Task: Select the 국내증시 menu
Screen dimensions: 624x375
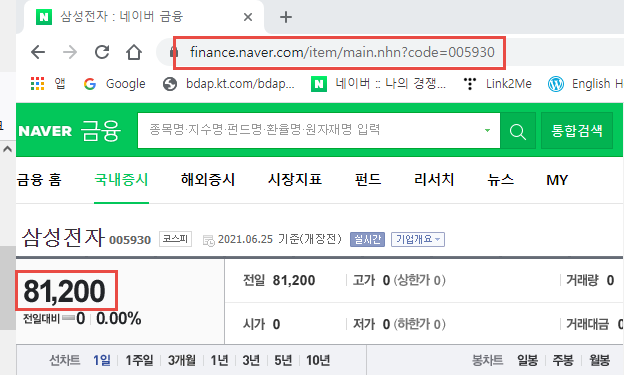Action: (121, 180)
